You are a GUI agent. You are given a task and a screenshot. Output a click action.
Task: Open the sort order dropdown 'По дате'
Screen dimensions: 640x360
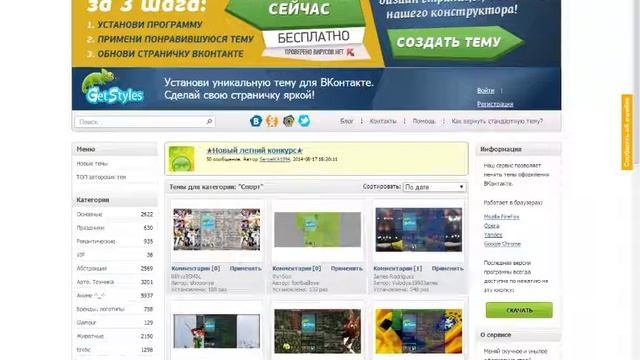[434, 187]
